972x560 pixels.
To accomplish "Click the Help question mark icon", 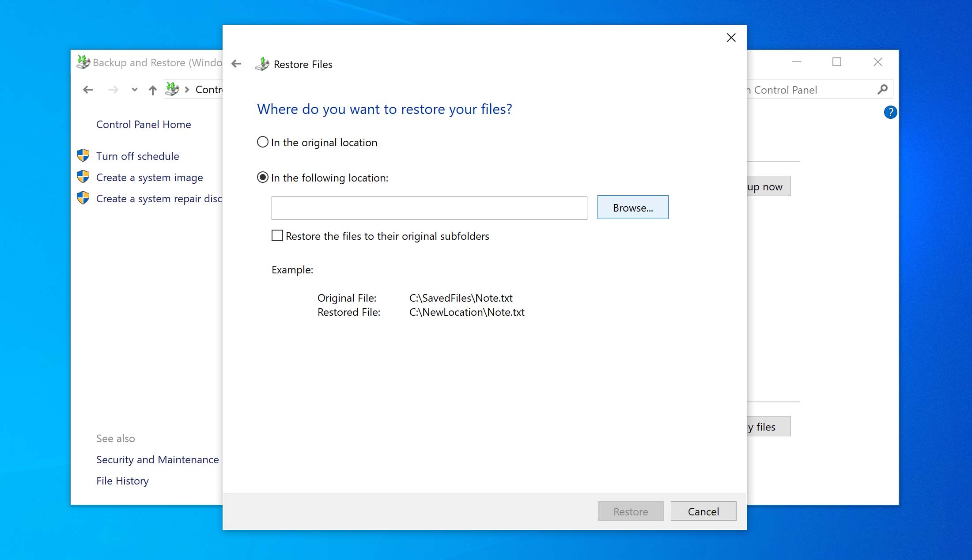I will click(x=891, y=111).
